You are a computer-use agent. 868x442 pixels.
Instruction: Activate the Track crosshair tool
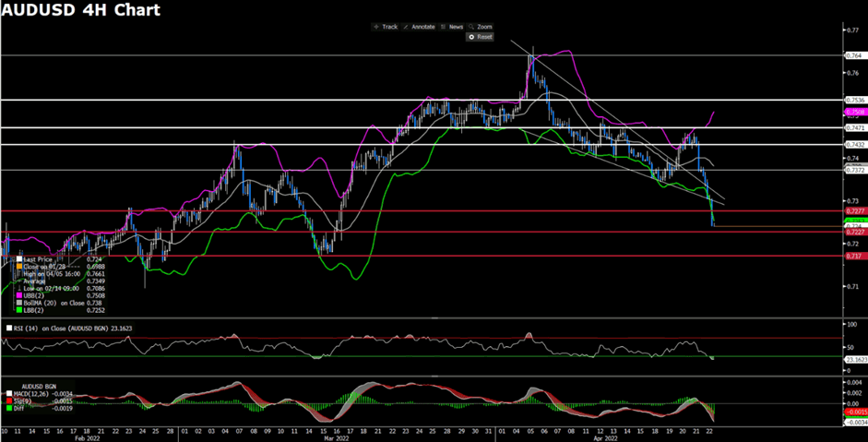[386, 27]
